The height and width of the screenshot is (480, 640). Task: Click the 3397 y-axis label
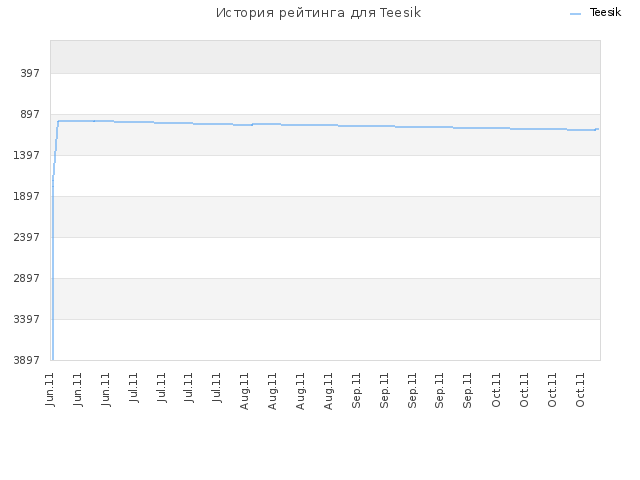click(x=27, y=319)
